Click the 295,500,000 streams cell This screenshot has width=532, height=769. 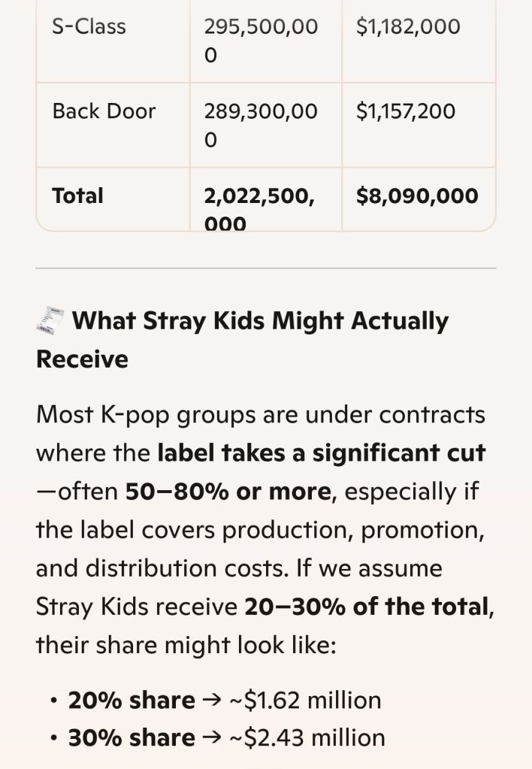[x=261, y=41]
